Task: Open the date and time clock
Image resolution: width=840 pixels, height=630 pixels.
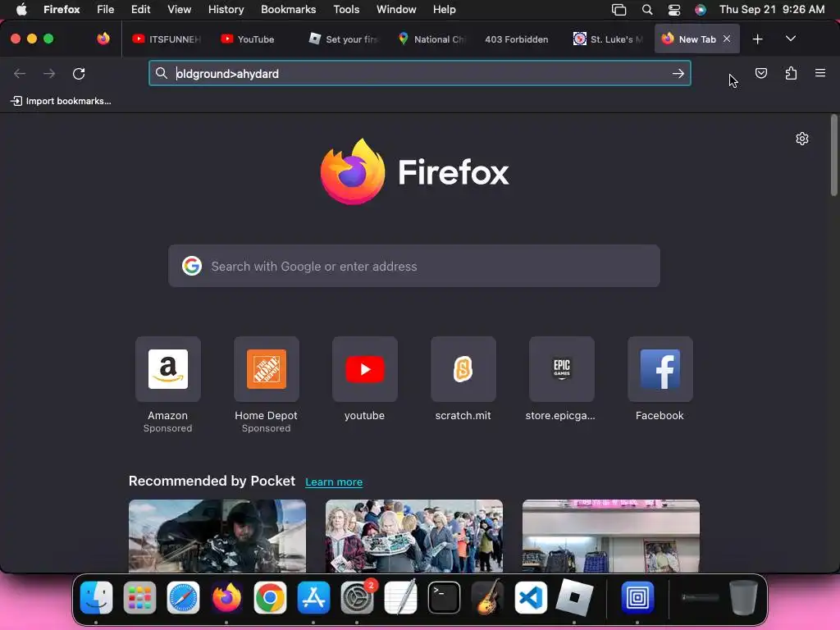Action: [x=772, y=9]
